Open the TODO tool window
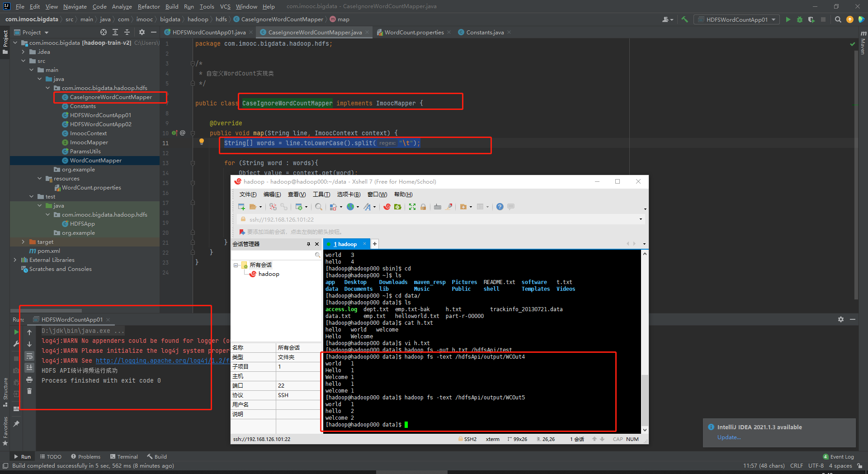This screenshot has width=868, height=474. point(51,456)
